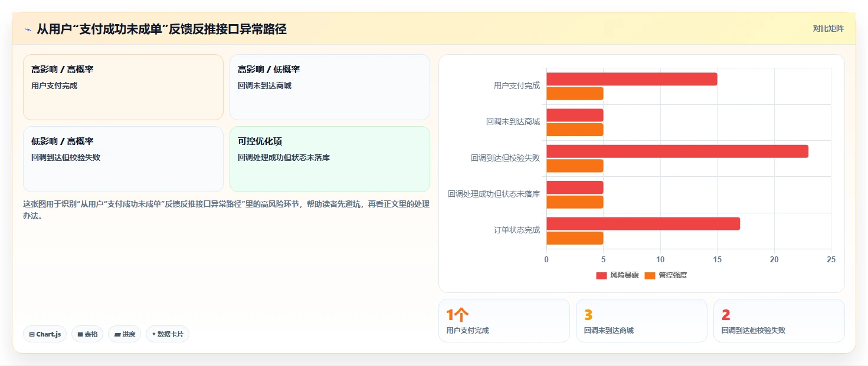
Task: Click the 进度 tag chip
Action: pyautogui.click(x=125, y=334)
